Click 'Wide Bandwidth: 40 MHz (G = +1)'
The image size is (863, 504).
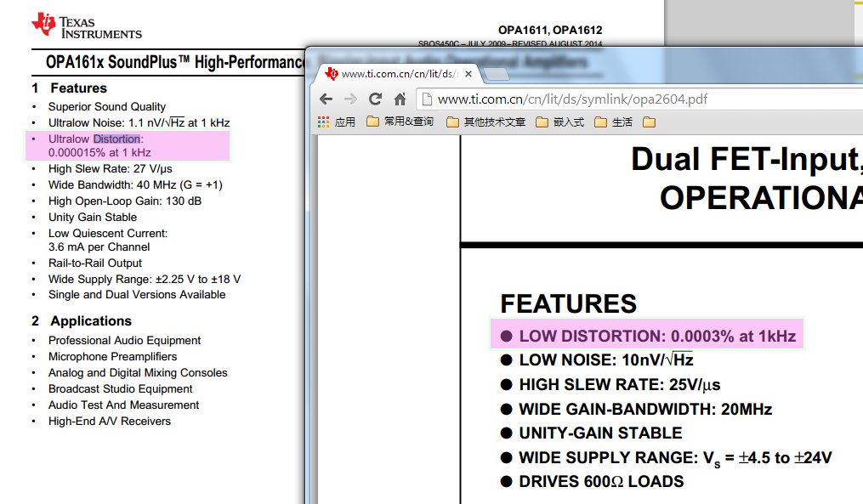[x=135, y=185]
